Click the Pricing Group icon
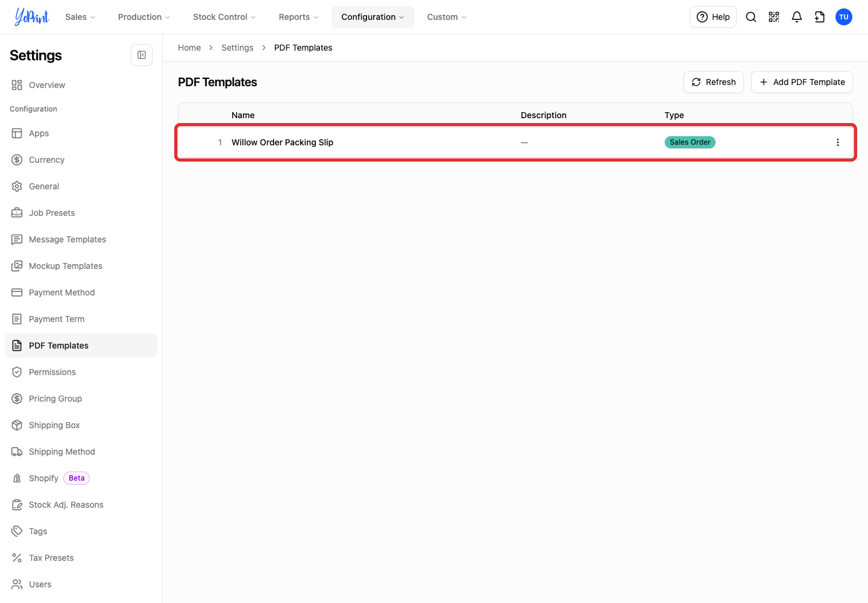Screen dimensions: 868x603 tap(17, 399)
